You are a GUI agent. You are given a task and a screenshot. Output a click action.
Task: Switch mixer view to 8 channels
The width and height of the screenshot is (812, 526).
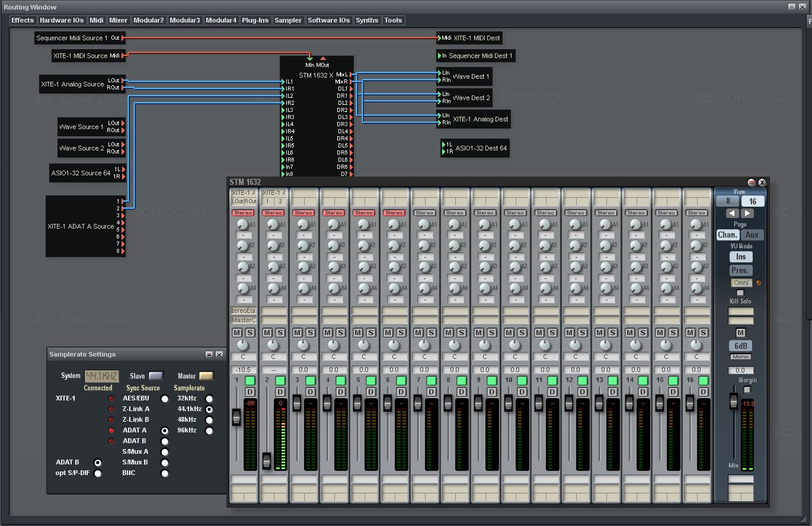click(728, 201)
